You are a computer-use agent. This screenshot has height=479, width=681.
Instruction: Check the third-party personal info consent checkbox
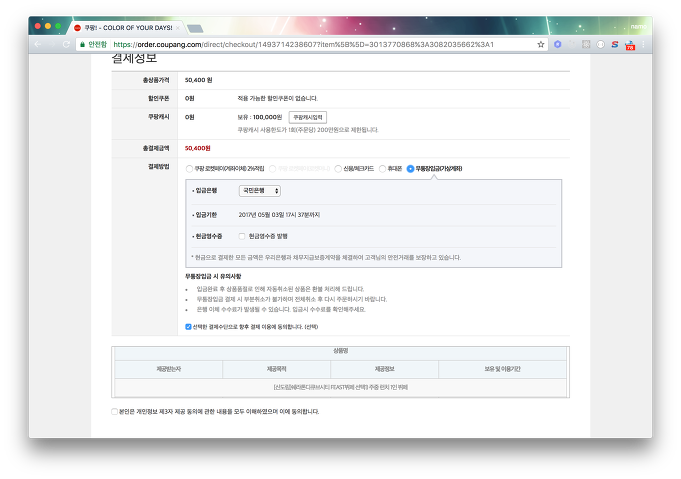(114, 411)
